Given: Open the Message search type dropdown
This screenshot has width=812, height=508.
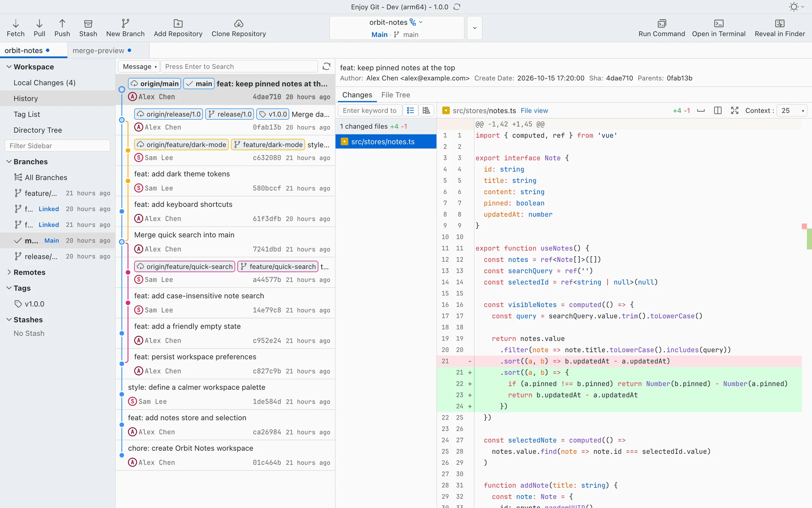Looking at the screenshot, I should (x=139, y=67).
